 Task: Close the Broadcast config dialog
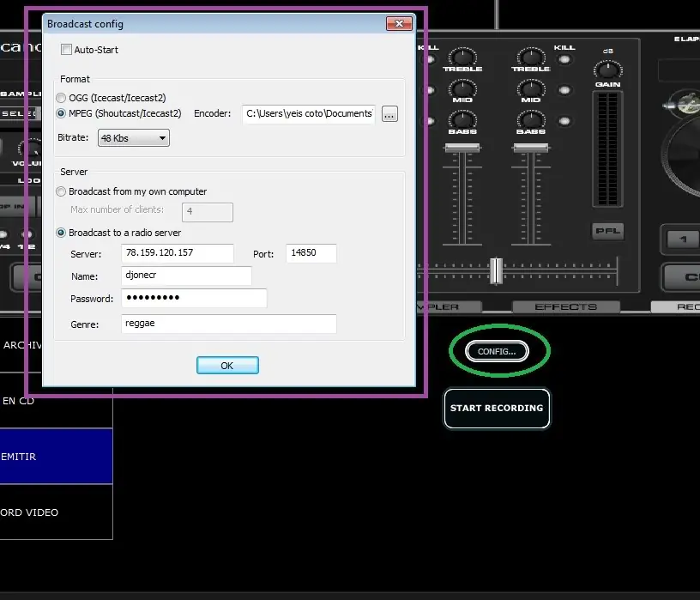(399, 24)
